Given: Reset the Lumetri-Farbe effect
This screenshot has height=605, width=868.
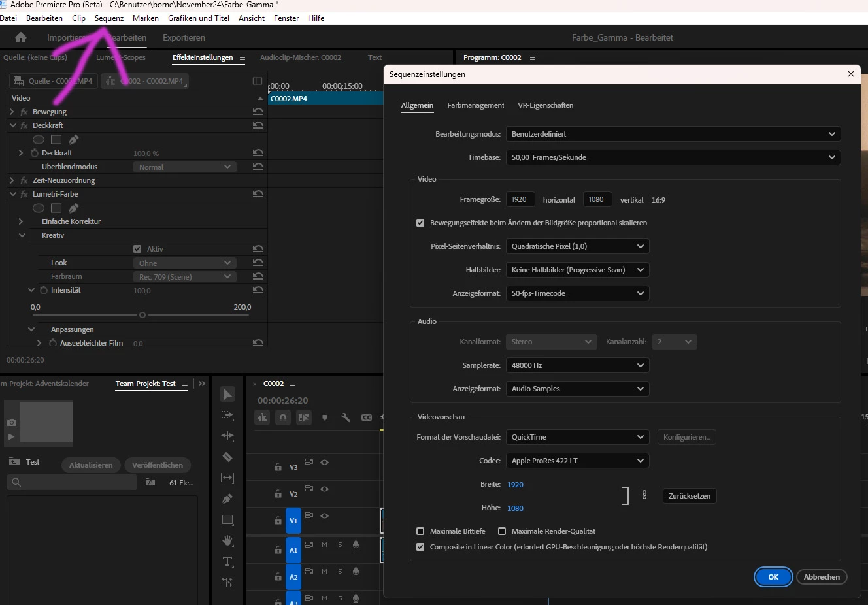Looking at the screenshot, I should tap(258, 194).
